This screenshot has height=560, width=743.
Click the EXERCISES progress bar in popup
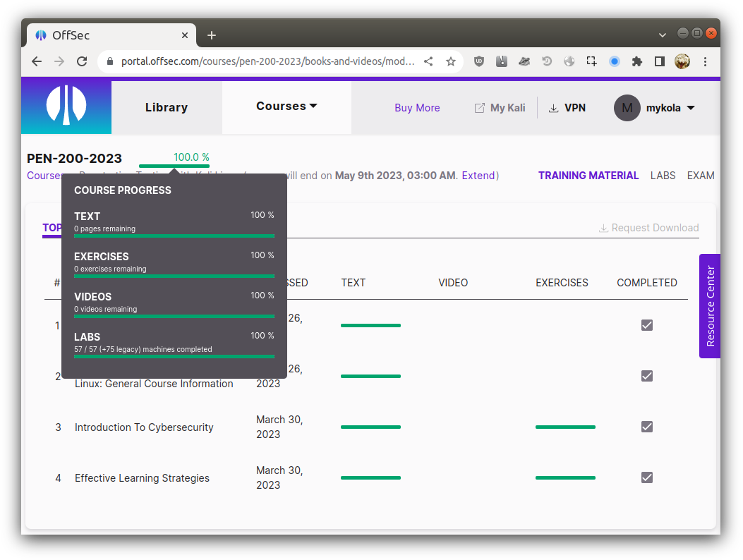[174, 276]
